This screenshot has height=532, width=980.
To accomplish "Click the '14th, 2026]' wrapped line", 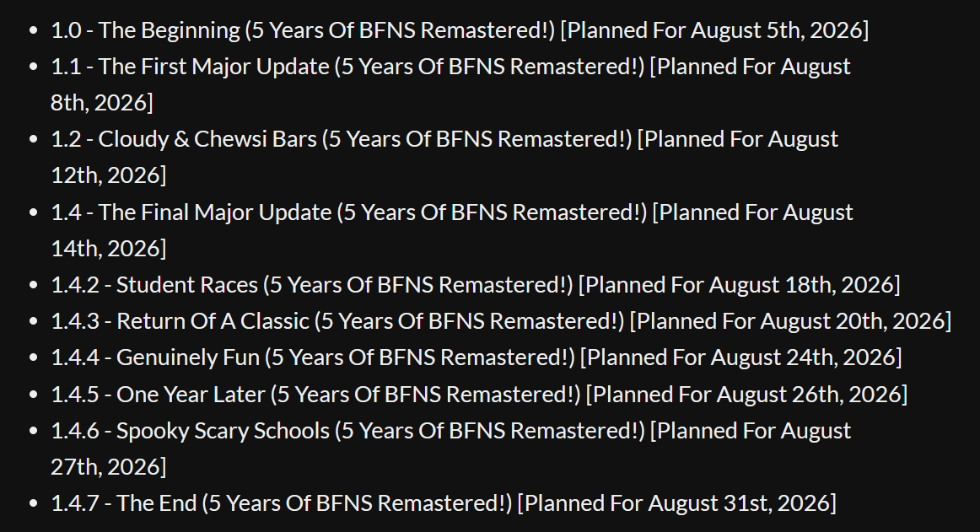I will tap(108, 248).
